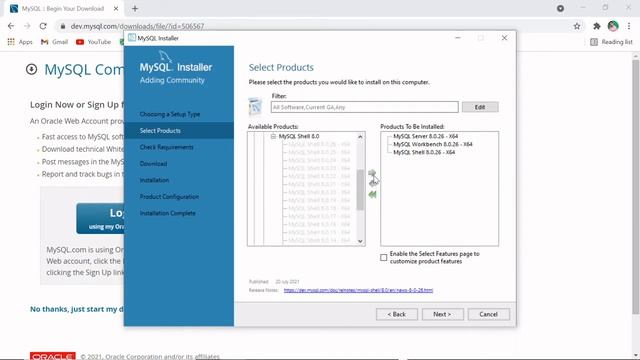Click the 'Check Requirements' sidebar step
This screenshot has width=640, height=360.
[167, 147]
